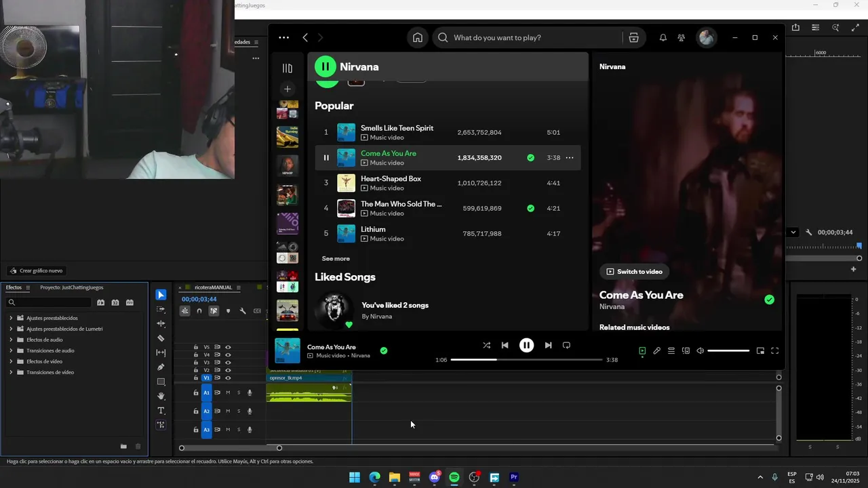This screenshot has width=868, height=488.
Task: Solo audio track A2
Action: tap(239, 411)
